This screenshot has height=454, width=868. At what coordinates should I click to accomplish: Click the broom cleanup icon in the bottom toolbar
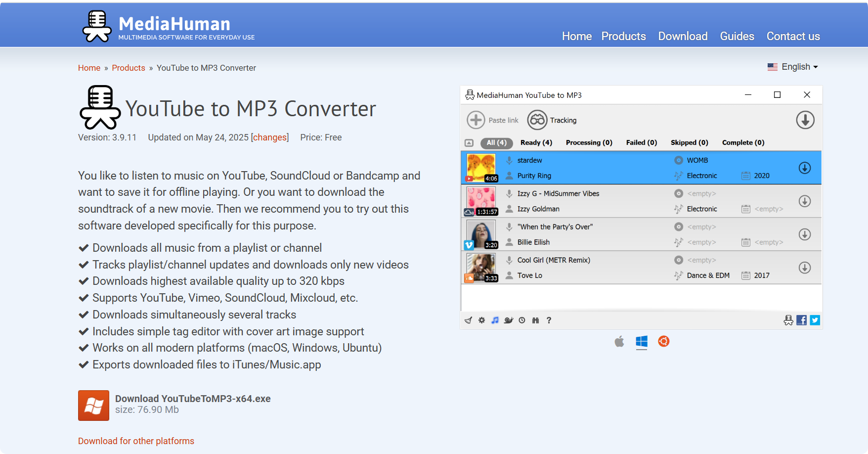click(468, 320)
